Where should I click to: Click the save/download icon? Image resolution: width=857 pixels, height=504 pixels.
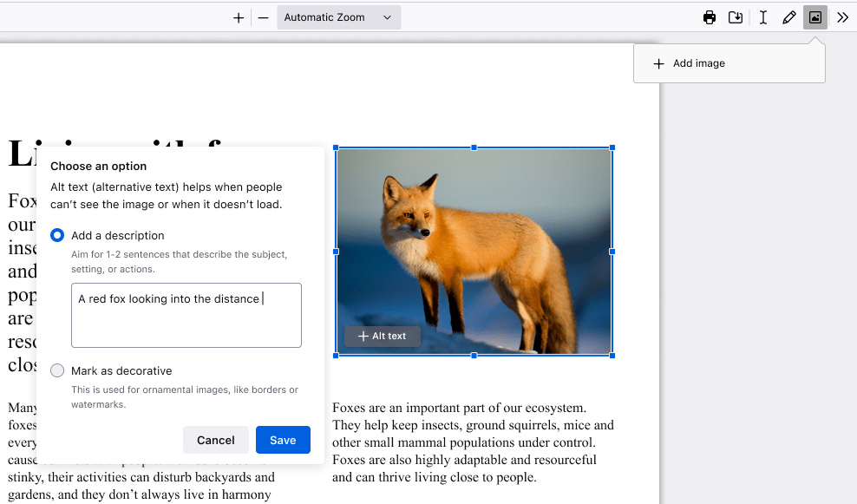coord(736,17)
